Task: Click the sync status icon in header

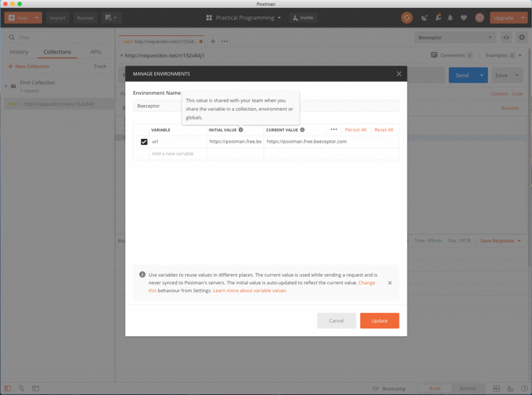Action: tap(407, 18)
